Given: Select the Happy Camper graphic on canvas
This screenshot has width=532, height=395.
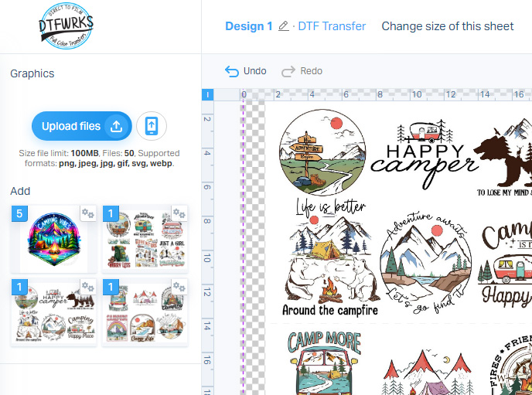Looking at the screenshot, I should click(424, 155).
